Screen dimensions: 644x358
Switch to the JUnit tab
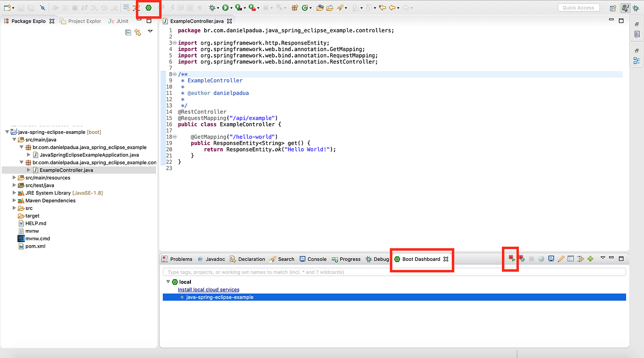118,20
